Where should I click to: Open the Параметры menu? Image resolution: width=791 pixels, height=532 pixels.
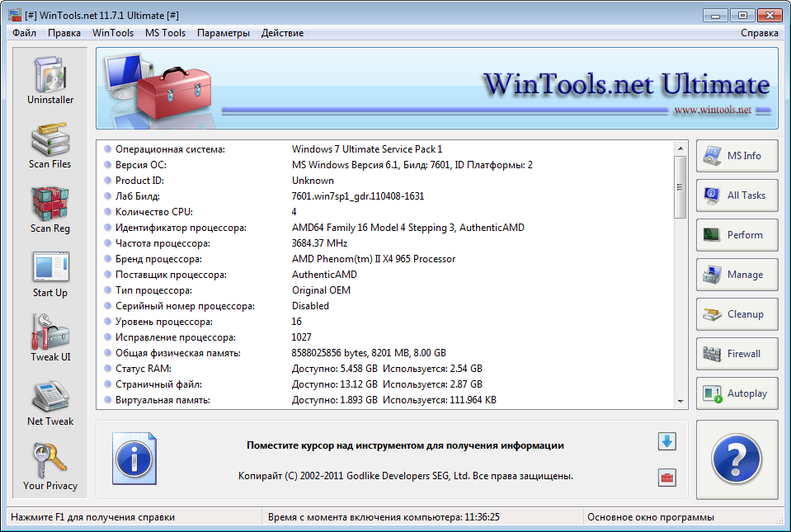[224, 33]
